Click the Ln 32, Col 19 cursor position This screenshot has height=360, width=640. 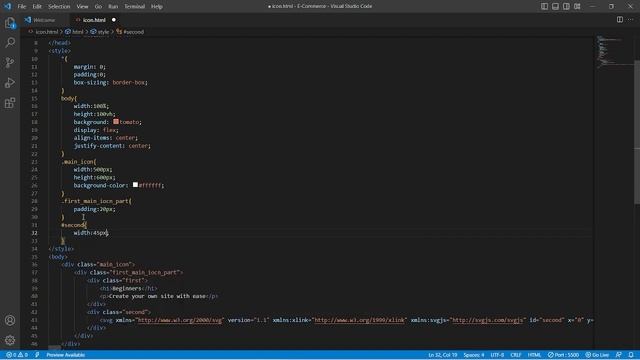coord(442,355)
